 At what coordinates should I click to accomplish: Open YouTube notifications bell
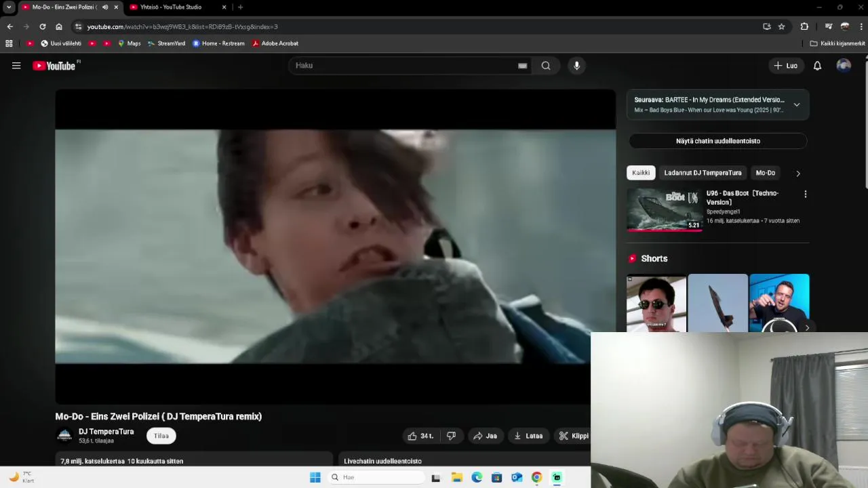[x=817, y=66]
